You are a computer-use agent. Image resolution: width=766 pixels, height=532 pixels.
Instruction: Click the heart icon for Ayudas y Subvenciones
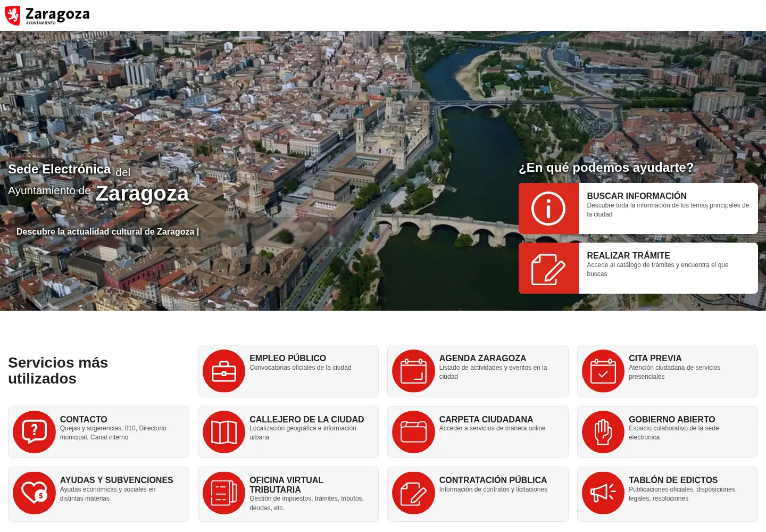tap(34, 493)
